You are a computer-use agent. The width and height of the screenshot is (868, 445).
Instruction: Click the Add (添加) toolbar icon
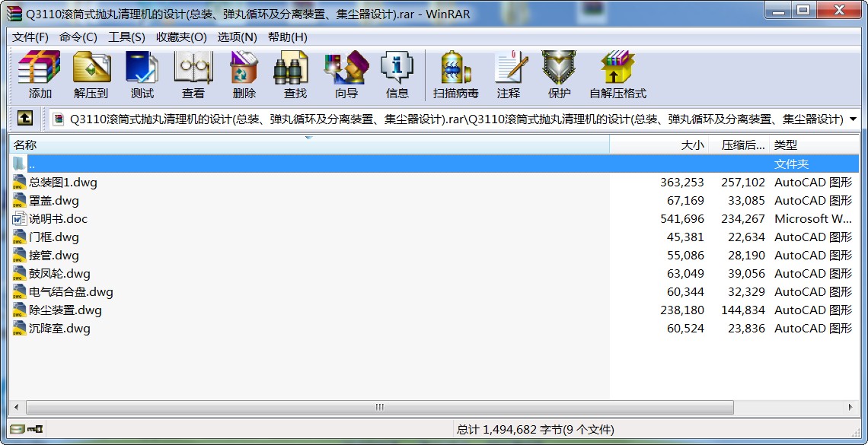40,75
